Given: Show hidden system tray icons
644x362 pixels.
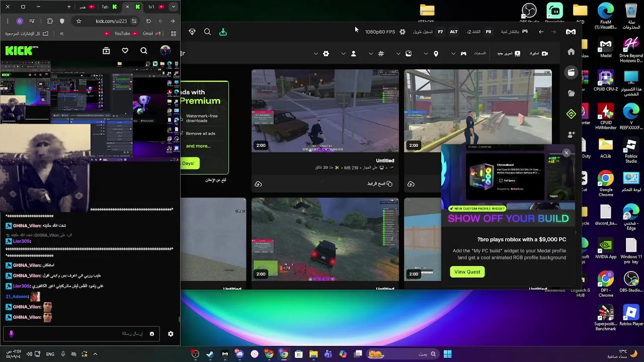Looking at the screenshot, I should pyautogui.click(x=95, y=354).
